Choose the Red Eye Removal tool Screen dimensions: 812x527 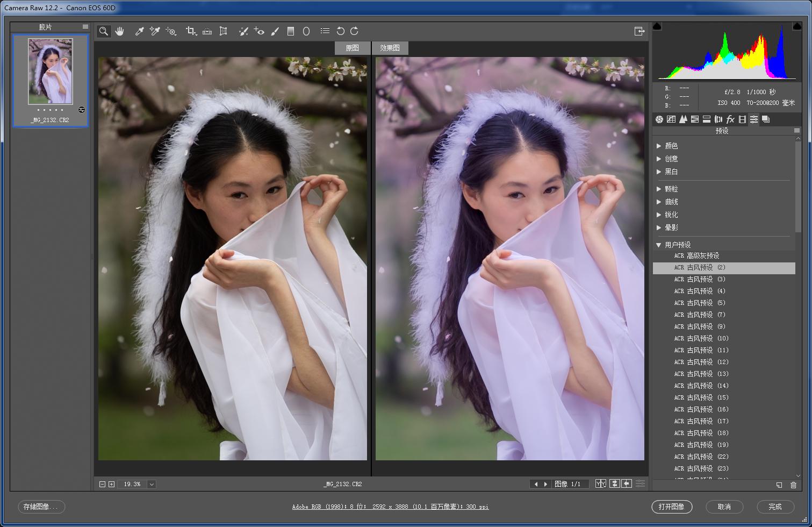(x=259, y=31)
